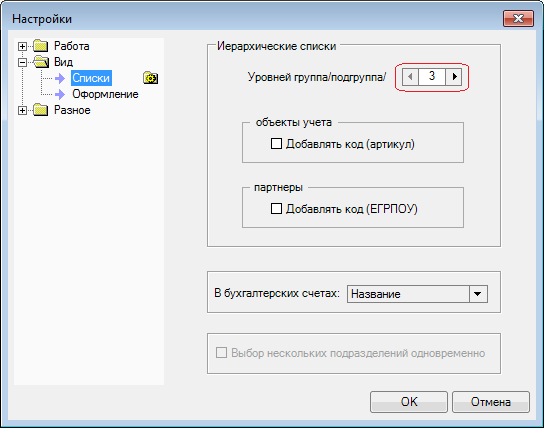Click the yellow gear folder icon beside Списки
The height and width of the screenshot is (428, 544).
(150, 78)
